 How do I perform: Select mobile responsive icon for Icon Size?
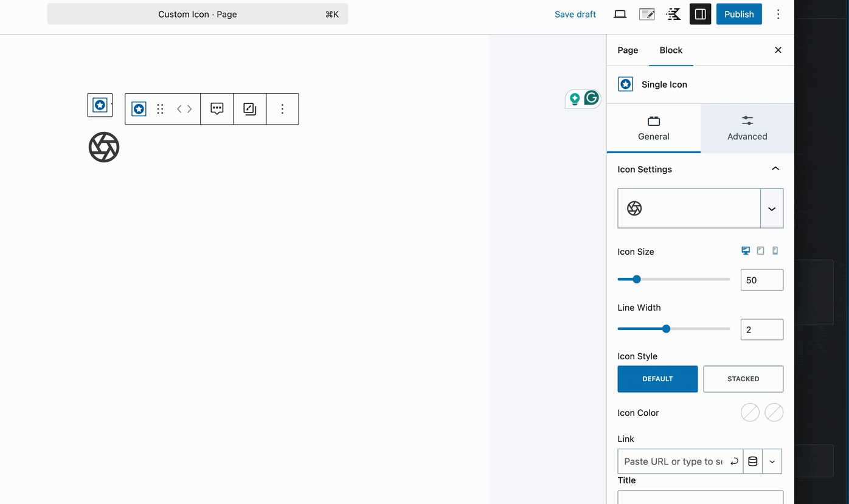775,250
